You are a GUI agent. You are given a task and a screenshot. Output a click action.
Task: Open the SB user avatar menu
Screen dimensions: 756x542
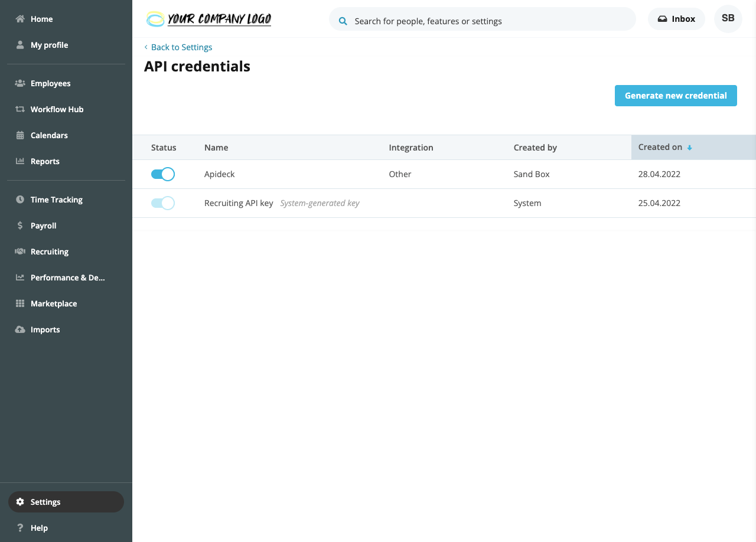tap(728, 19)
